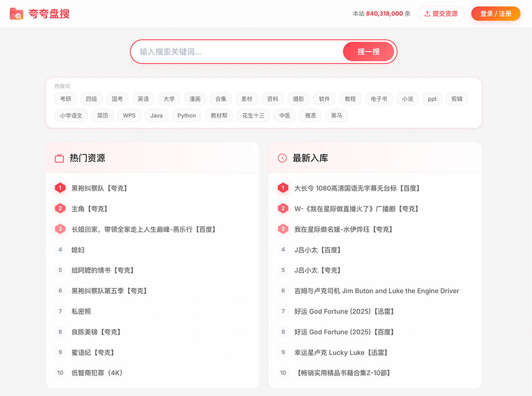
Task: Open 【畅销实用精品书籍合集Z-10部】 resource
Action: (x=343, y=373)
